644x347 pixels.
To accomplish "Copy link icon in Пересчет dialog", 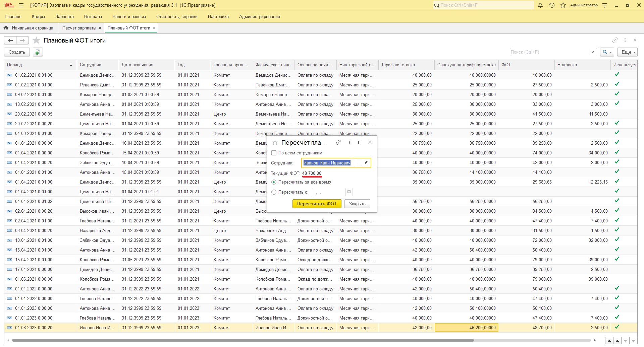I will click(339, 142).
